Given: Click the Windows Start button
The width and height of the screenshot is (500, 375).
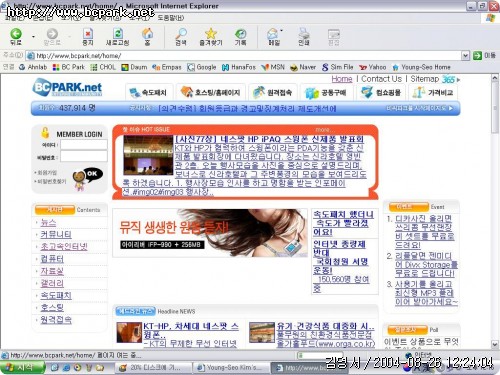Looking at the screenshot, I should coord(22,367).
